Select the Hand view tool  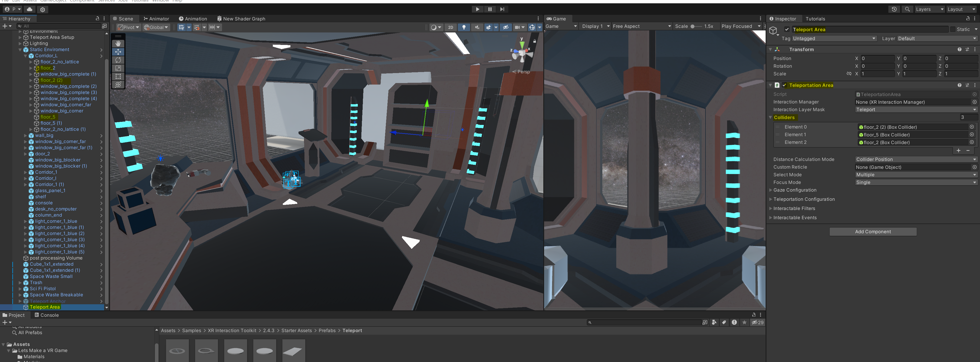pyautogui.click(x=118, y=43)
